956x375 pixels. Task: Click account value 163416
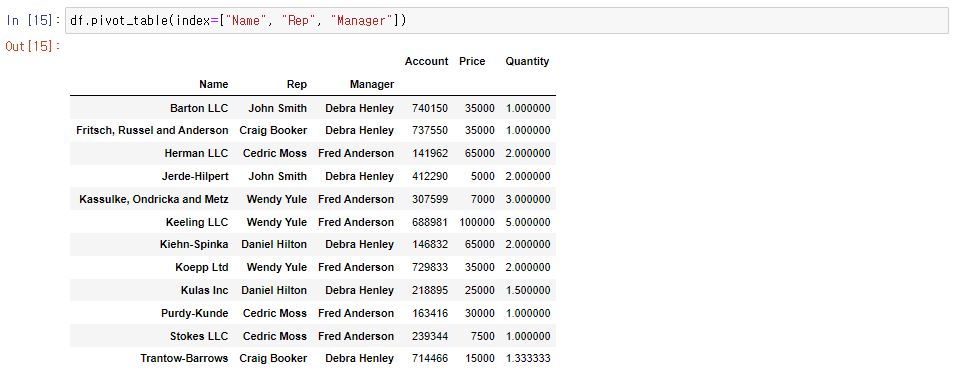(430, 313)
